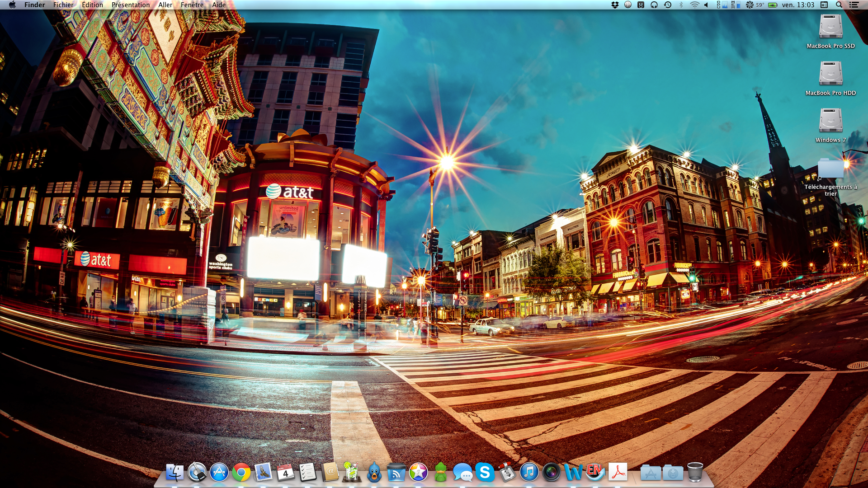The image size is (868, 488).
Task: Toggle the Bluetooth menu bar icon
Action: point(681,5)
